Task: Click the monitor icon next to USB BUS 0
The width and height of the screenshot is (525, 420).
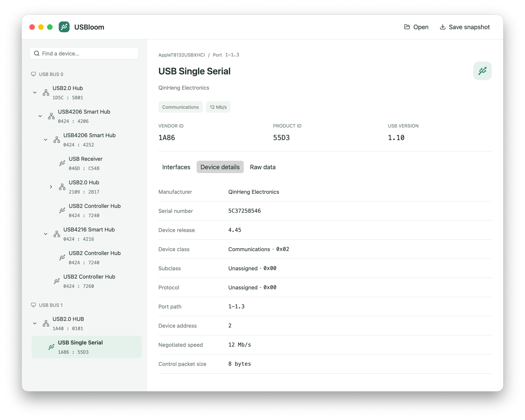Action: 33,74
